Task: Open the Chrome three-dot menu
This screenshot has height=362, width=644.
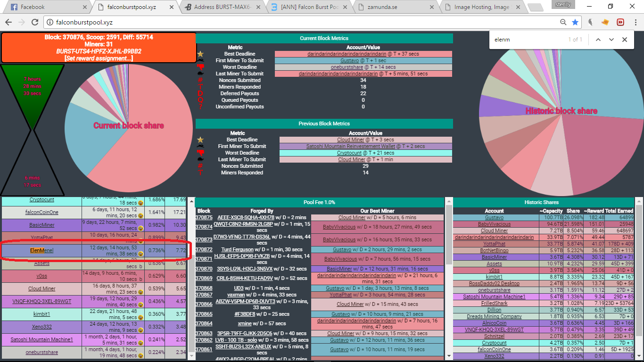Action: click(635, 22)
